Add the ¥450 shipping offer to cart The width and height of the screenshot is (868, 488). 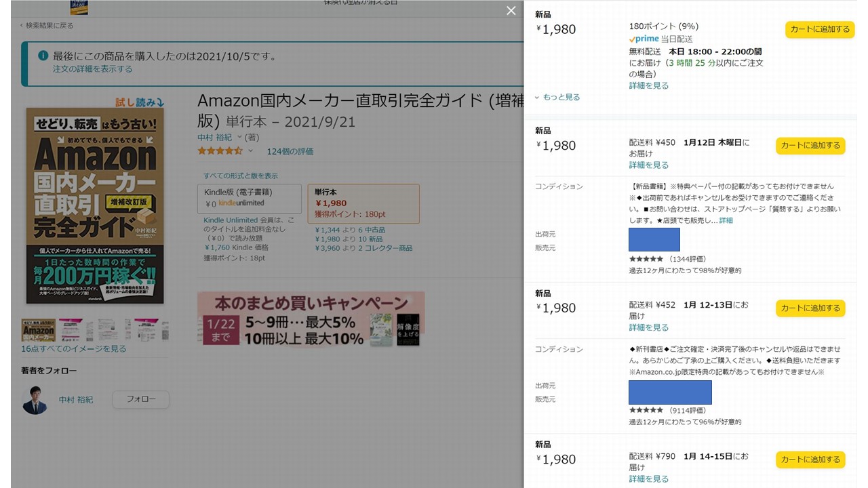[810, 145]
